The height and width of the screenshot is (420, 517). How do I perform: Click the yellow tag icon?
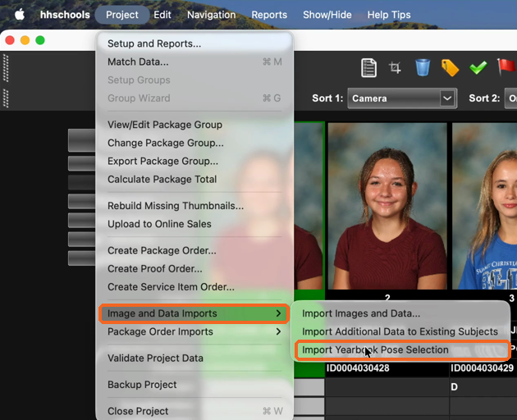click(450, 68)
